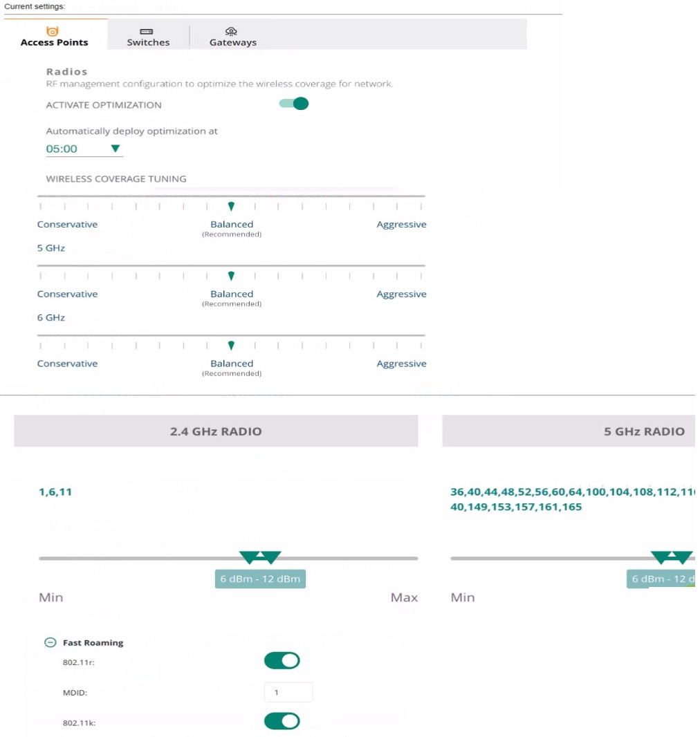Disable the Activate Optimization toggle

[293, 104]
